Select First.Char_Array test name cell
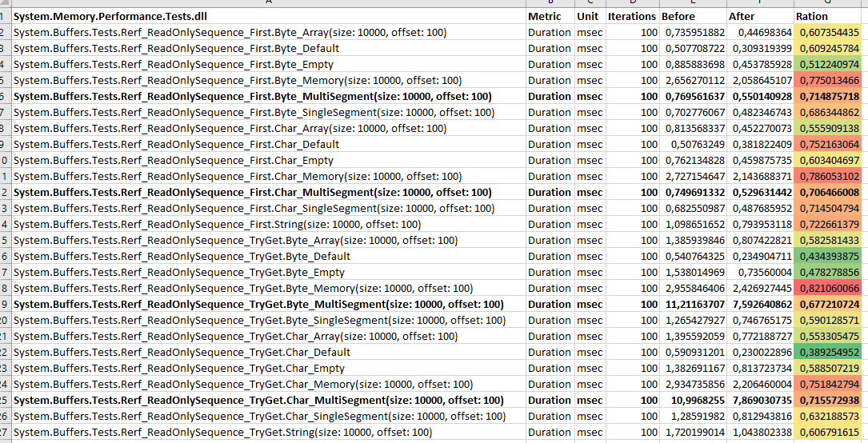 pos(269,128)
